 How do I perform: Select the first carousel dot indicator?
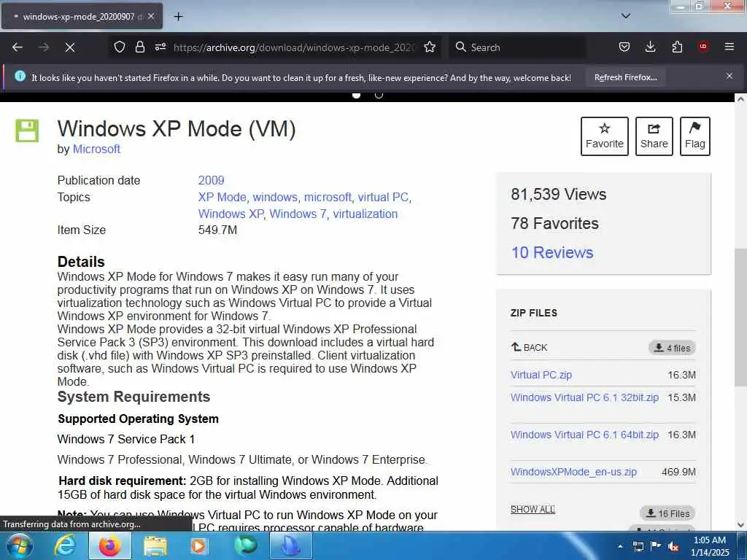pyautogui.click(x=356, y=95)
